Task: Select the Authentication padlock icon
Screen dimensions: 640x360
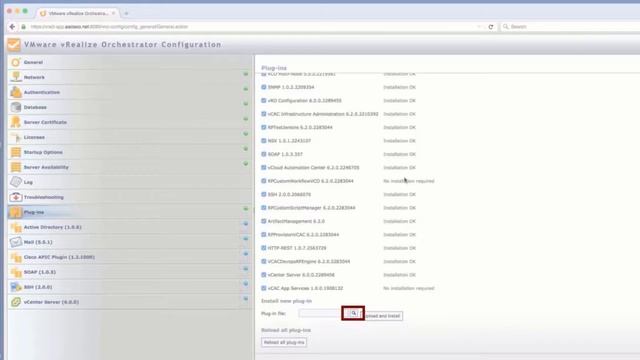Action: [x=16, y=92]
